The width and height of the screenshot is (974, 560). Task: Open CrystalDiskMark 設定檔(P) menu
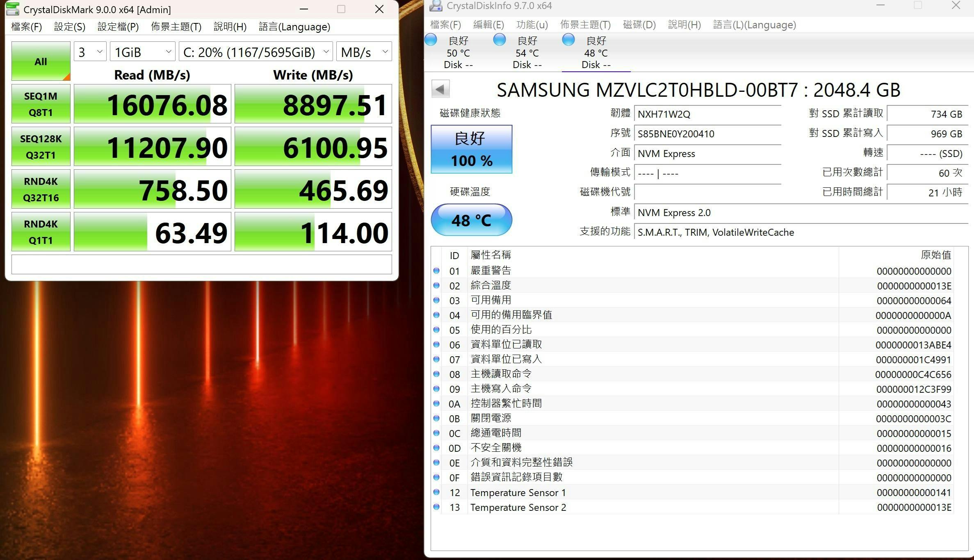coord(118,27)
